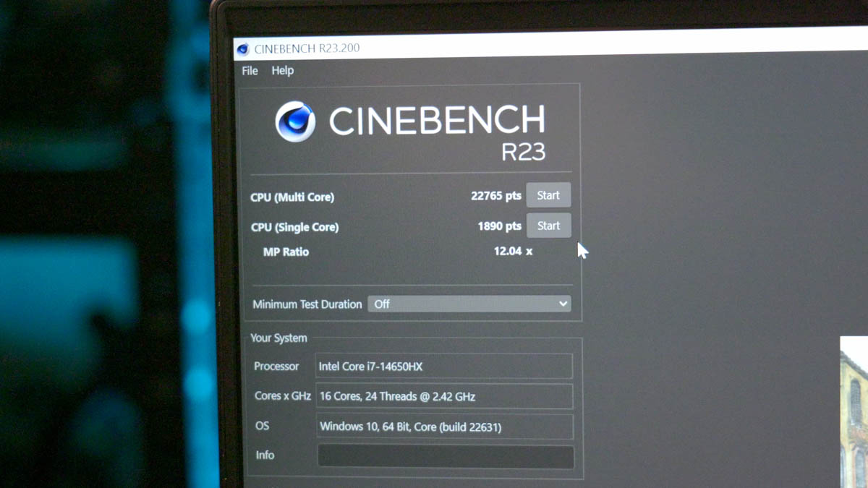Click the Info input field
868x488 pixels.
pyautogui.click(x=446, y=456)
